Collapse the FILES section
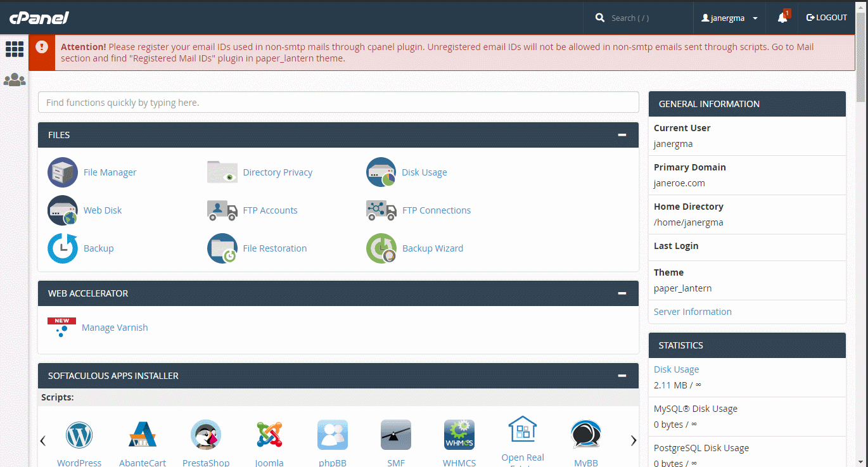Screen dimensions: 868x467 (x=622, y=135)
